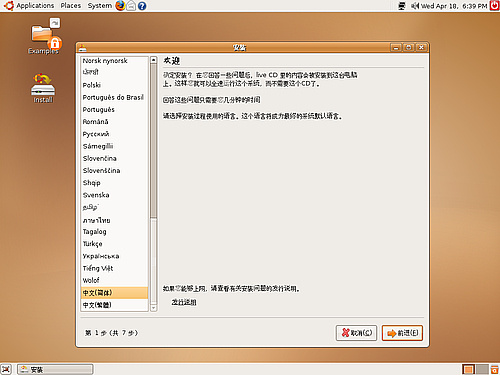500x375 pixels.
Task: Select Wolof language
Action: tap(114, 280)
